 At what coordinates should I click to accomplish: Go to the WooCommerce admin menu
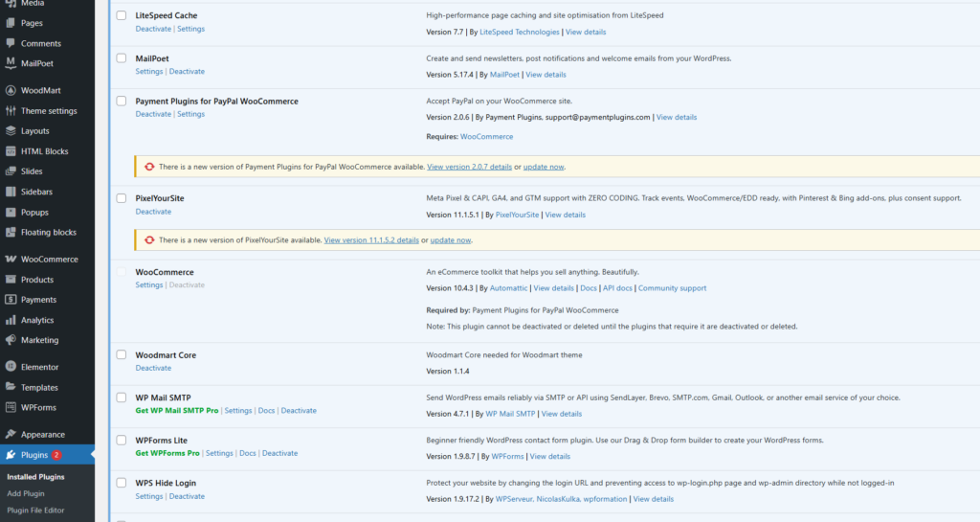[x=48, y=259]
